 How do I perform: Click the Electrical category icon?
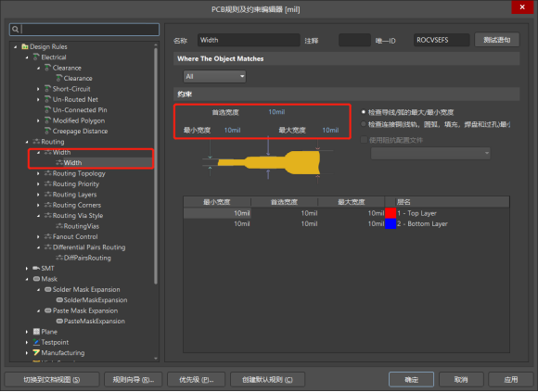tap(36, 57)
